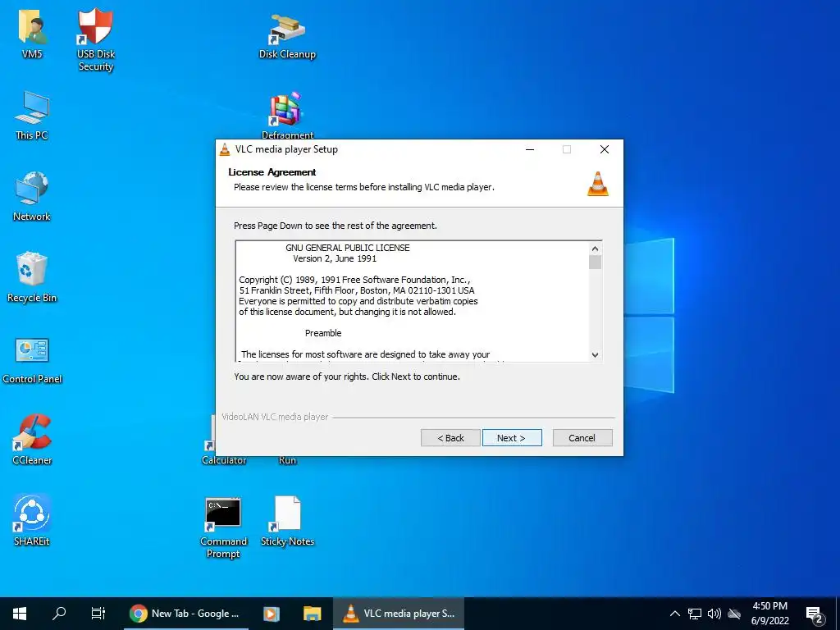
Task: Click the license scrollbar up arrow
Action: [595, 249]
